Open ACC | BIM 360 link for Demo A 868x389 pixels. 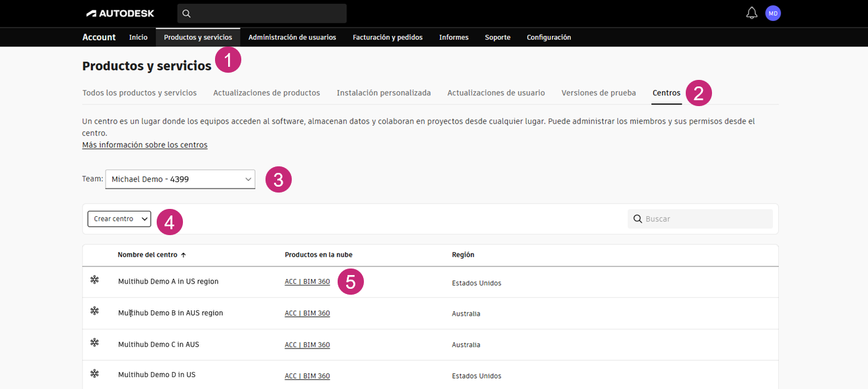(x=307, y=282)
